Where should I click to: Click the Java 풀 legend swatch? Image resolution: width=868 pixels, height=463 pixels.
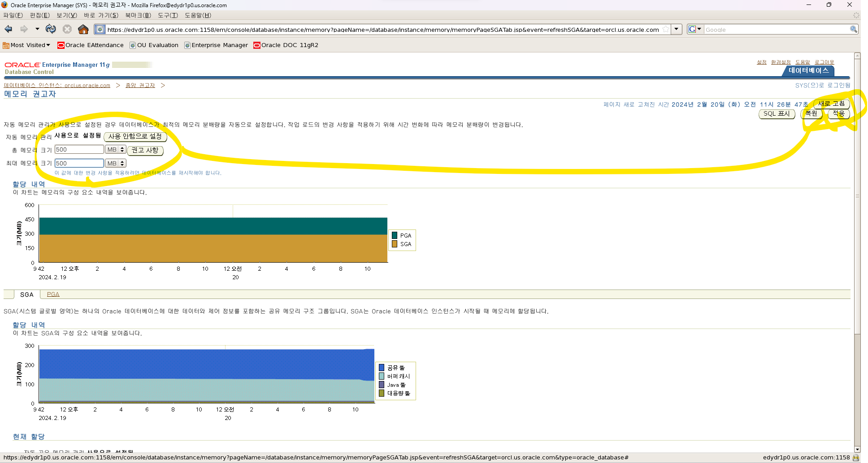(382, 385)
